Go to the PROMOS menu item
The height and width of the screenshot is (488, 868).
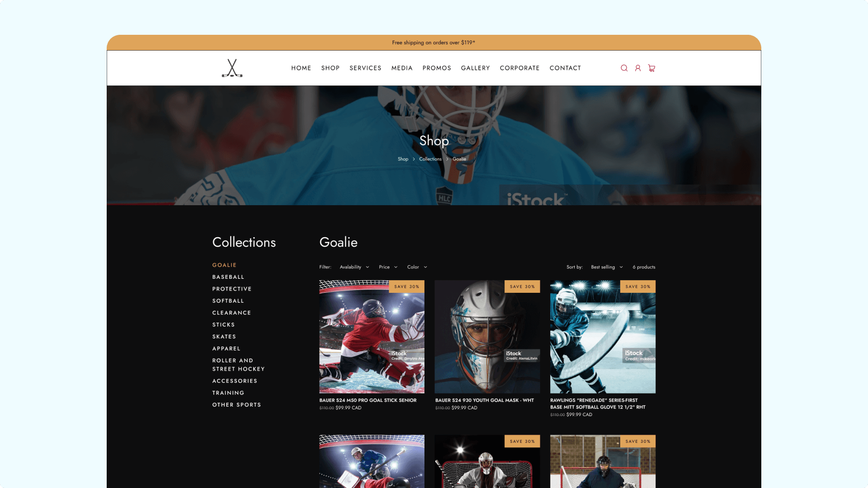(436, 68)
